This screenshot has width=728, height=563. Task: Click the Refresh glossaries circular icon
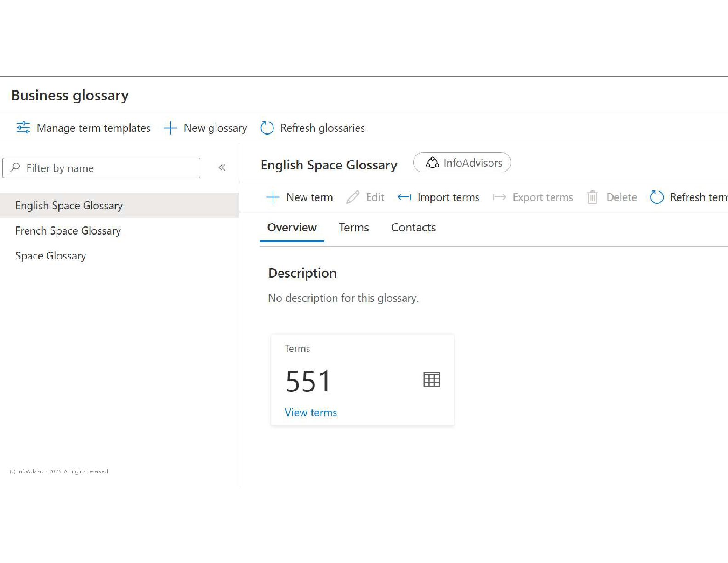267,128
